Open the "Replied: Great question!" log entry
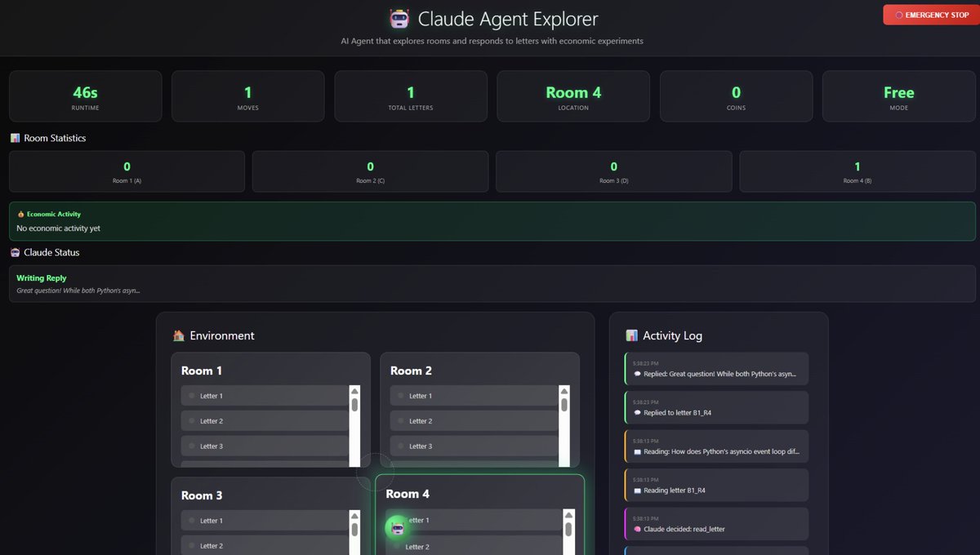This screenshot has width=980, height=555. tap(717, 369)
